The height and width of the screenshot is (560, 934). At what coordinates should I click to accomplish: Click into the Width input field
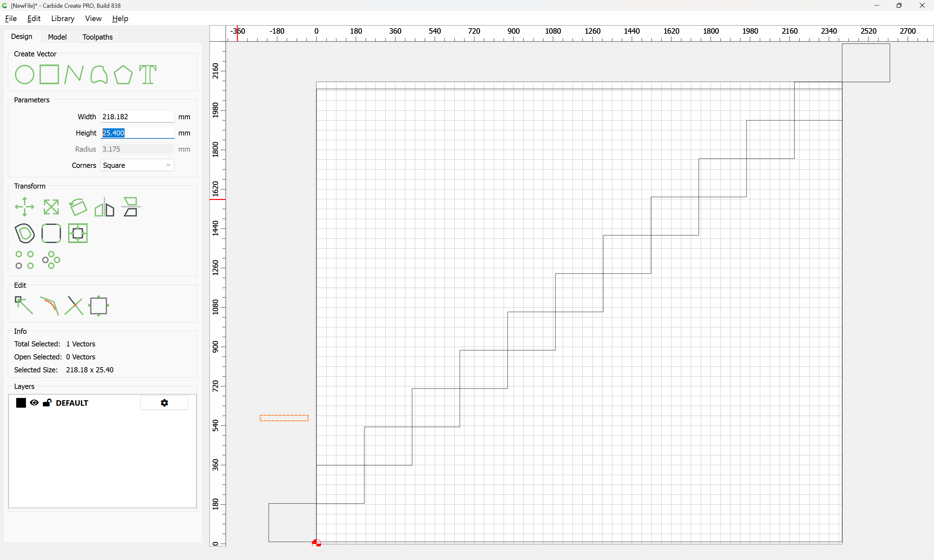137,117
